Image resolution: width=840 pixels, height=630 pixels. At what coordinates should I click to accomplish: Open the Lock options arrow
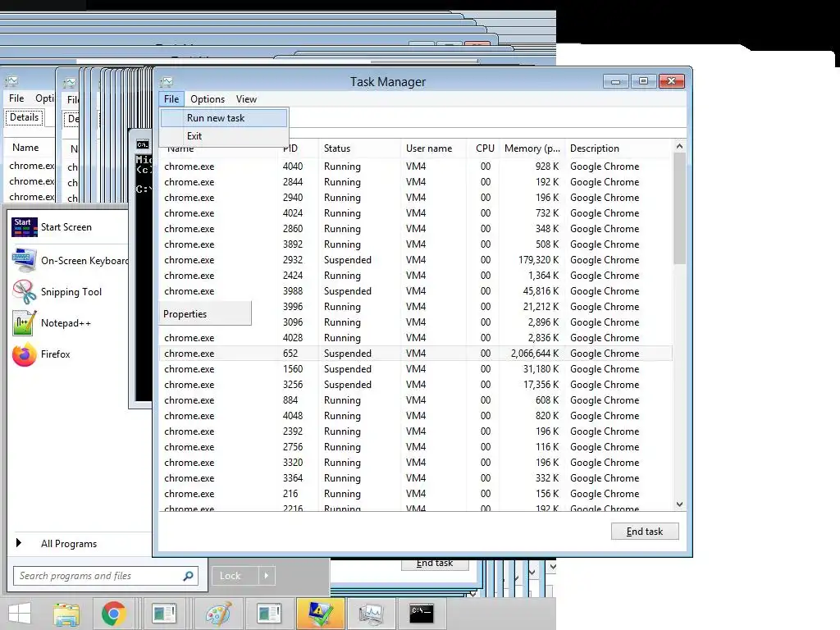click(267, 576)
